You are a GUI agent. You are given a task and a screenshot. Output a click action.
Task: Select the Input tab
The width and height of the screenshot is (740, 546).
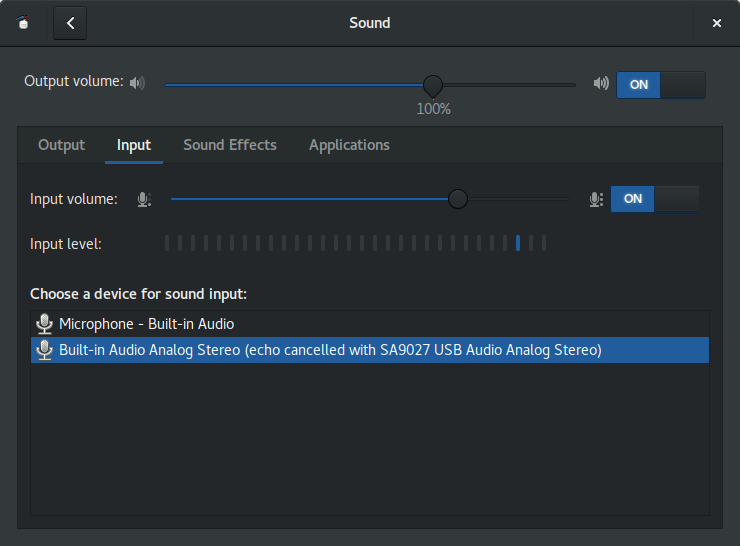[134, 145]
